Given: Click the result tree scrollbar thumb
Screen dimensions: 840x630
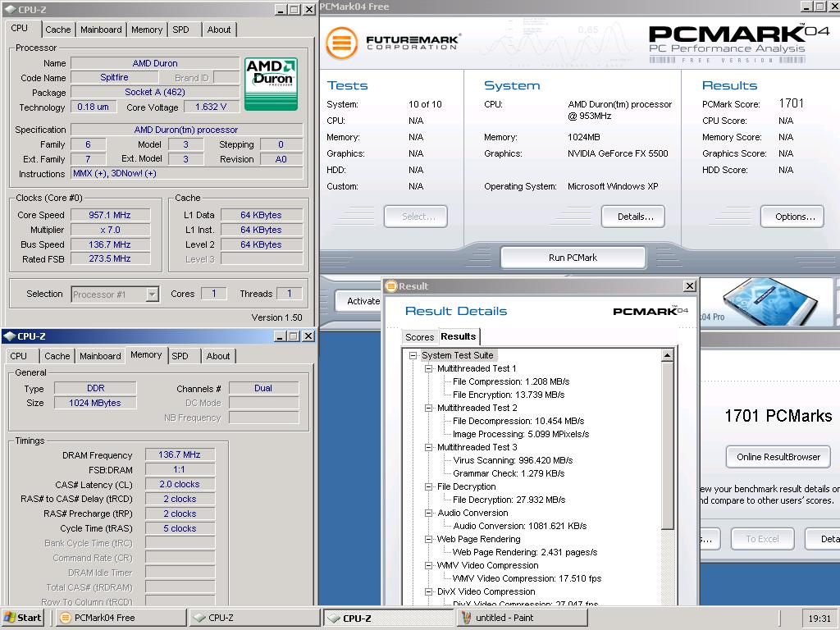Looking at the screenshot, I should click(667, 445).
